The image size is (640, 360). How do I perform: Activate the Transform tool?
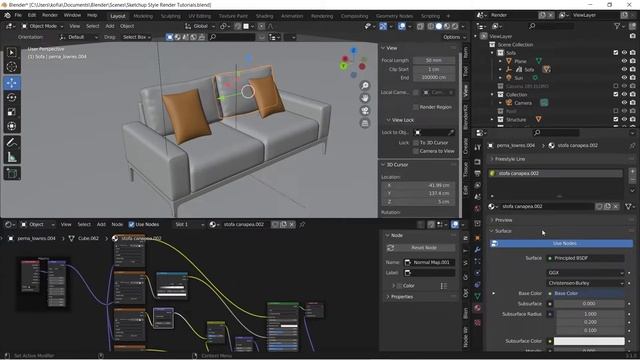11,126
